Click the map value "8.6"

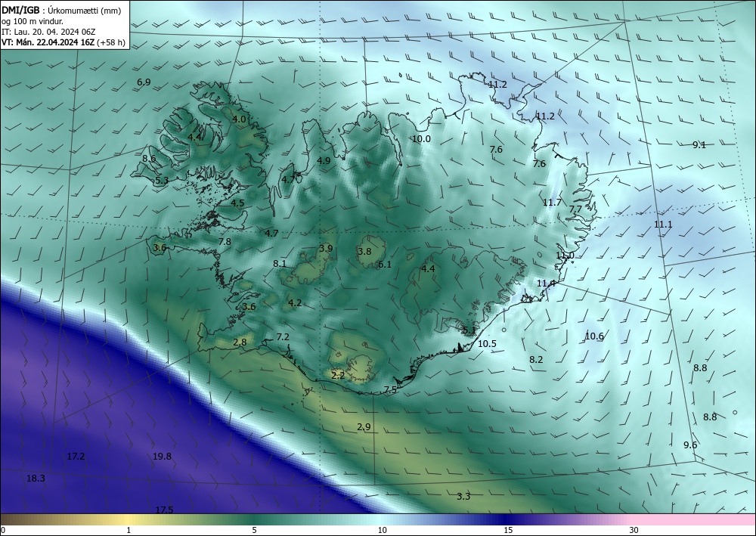149,158
